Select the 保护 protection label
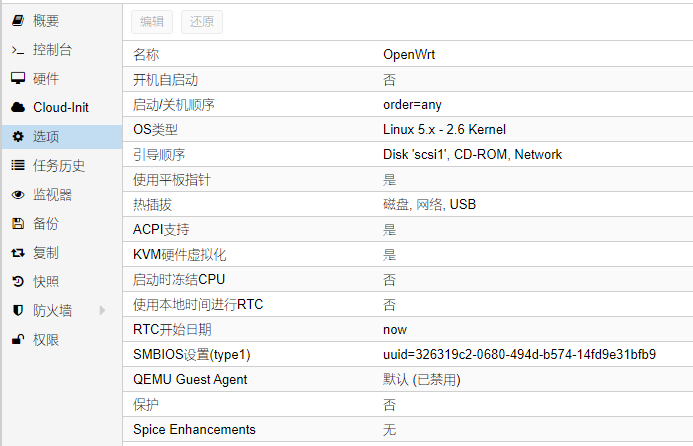The width and height of the screenshot is (693, 446). 146,404
